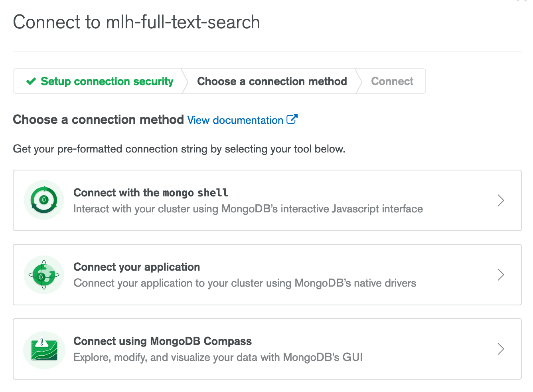
Task: Click the Choose a connection method section heading
Action: tap(98, 120)
